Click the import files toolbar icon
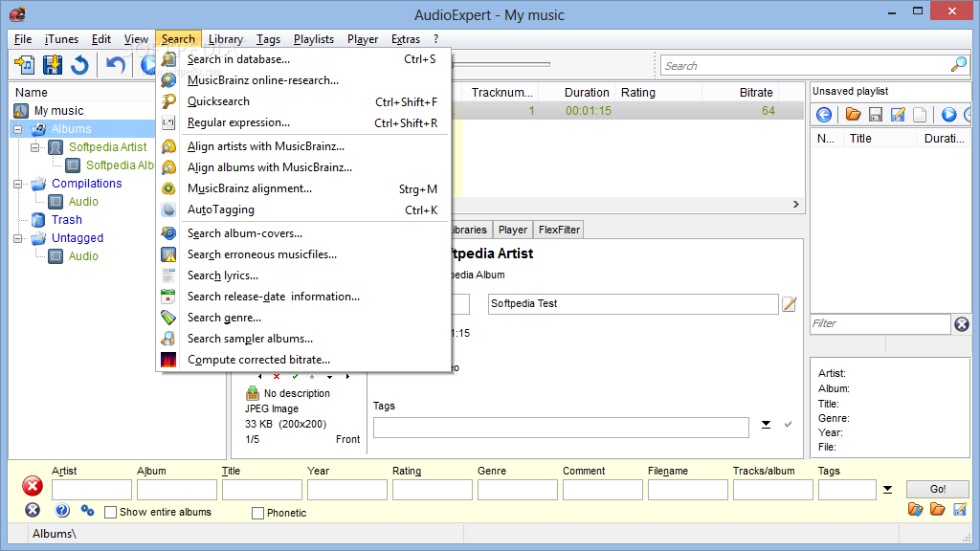Image resolution: width=980 pixels, height=551 pixels. click(x=25, y=65)
